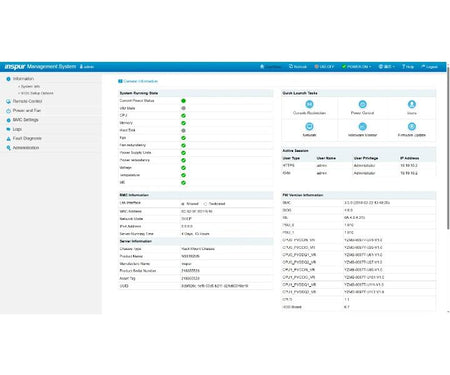Screen dimensions: 450x375
Task: Click the General Information heading link
Action: (141, 81)
